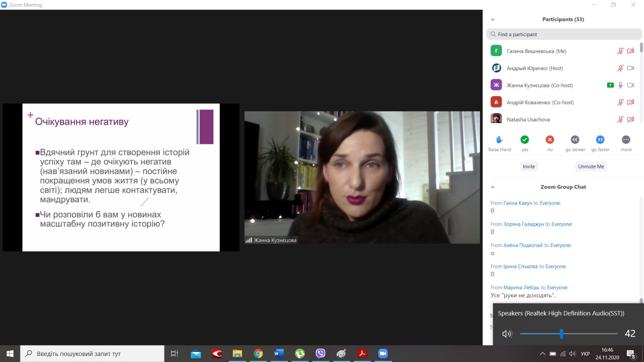The width and height of the screenshot is (644, 362).
Task: Open Viber from the taskbar
Action: pos(320,354)
